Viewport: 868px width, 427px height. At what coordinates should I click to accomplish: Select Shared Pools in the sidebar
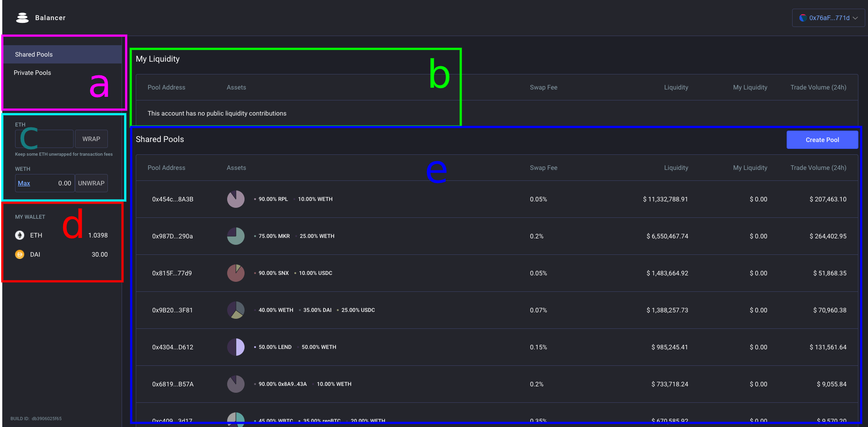click(x=33, y=54)
